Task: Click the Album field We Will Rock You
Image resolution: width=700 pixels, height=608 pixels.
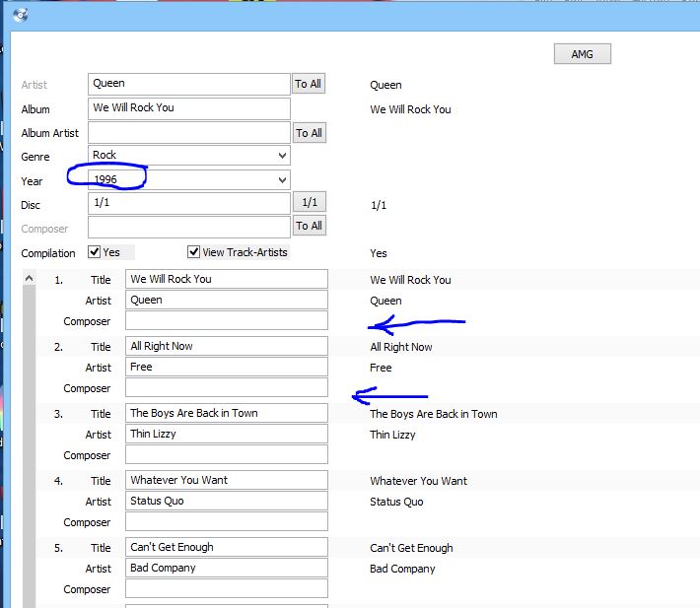Action: tap(188, 108)
